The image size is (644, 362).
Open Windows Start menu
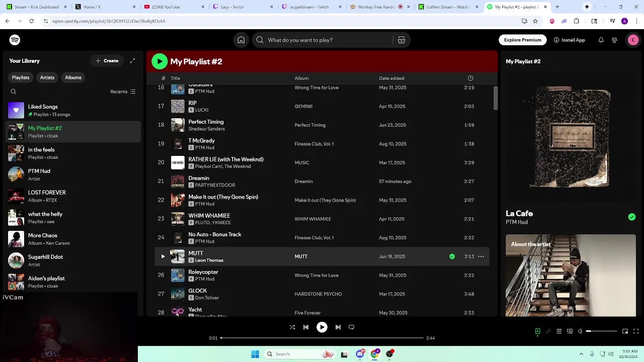point(255,354)
